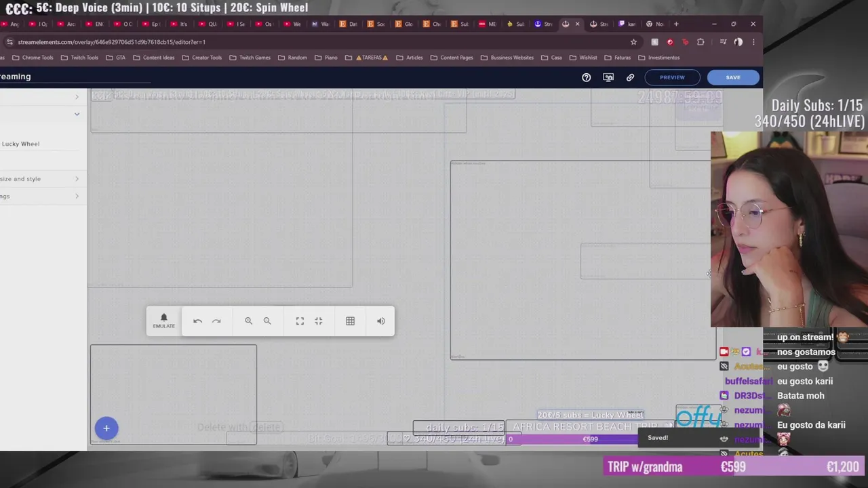This screenshot has height=488, width=868.
Task: Toggle the canvas grid icon
Action: pyautogui.click(x=350, y=321)
